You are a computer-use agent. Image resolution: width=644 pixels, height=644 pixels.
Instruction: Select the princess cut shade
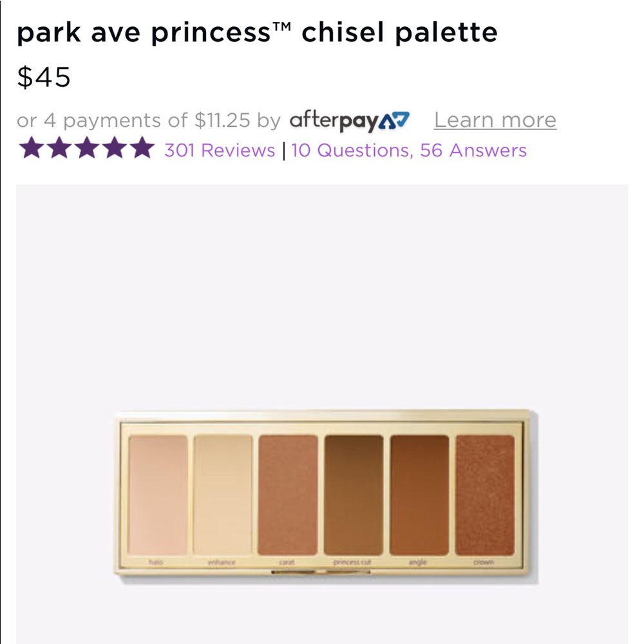(354, 497)
